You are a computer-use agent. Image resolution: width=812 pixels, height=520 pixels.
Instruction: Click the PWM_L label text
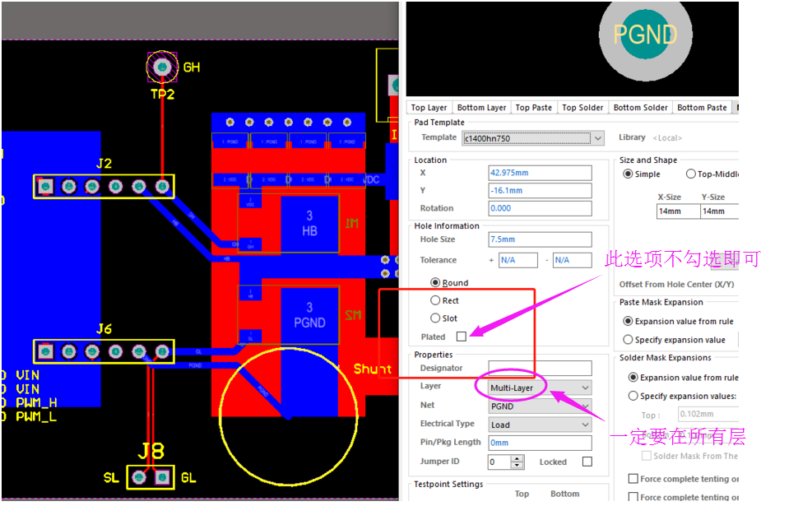pyautogui.click(x=36, y=416)
